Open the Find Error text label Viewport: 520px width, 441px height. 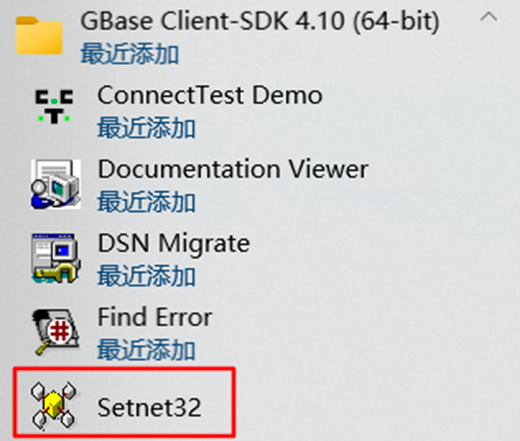(155, 317)
